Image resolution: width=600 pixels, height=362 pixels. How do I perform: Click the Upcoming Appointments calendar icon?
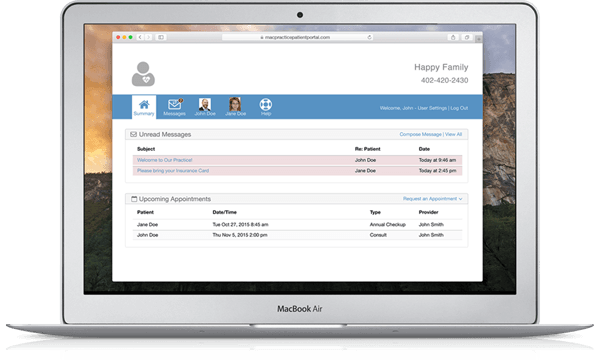coord(134,199)
